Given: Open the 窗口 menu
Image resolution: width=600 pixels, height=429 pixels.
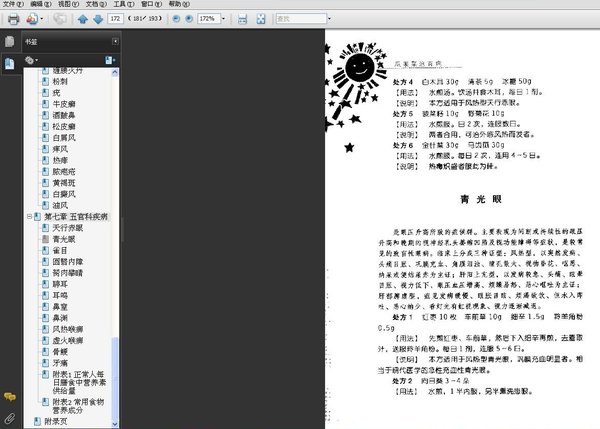Looking at the screenshot, I should 152,4.
